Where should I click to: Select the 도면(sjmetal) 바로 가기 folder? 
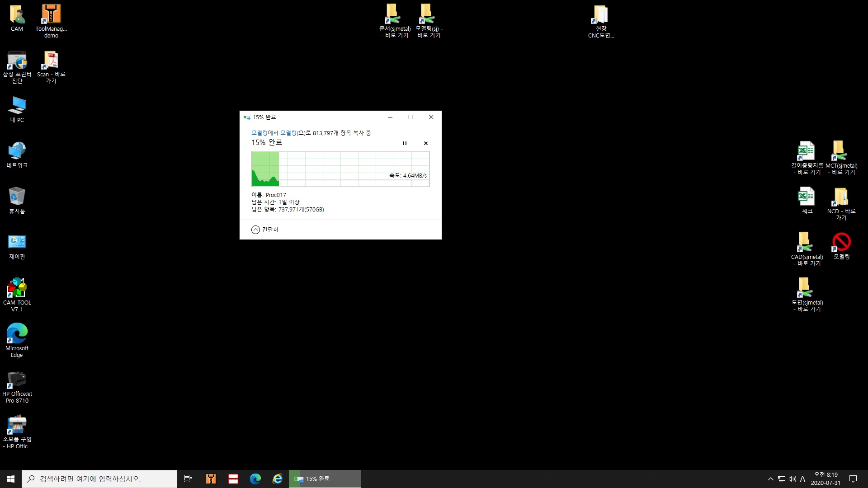[807, 295]
